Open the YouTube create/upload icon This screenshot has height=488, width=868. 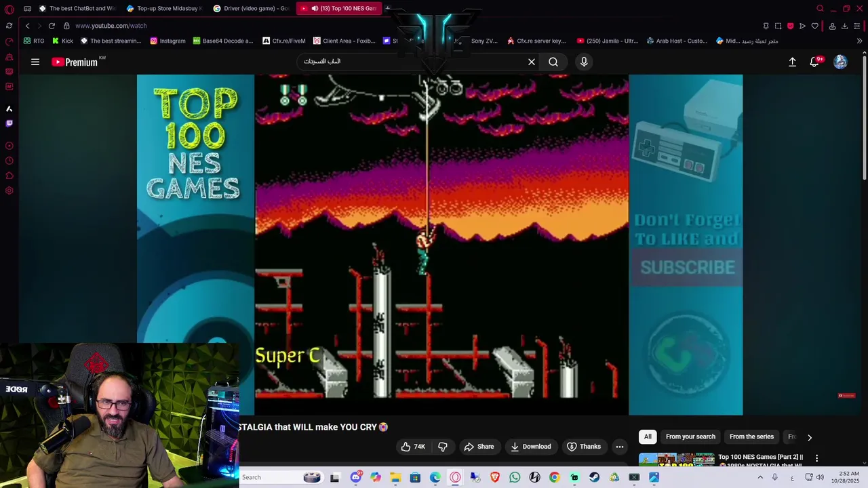pyautogui.click(x=792, y=62)
